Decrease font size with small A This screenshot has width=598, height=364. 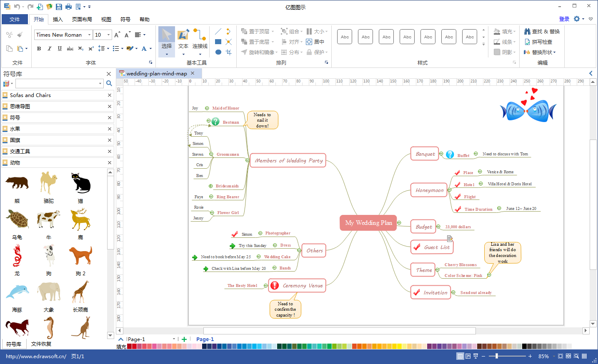click(127, 35)
